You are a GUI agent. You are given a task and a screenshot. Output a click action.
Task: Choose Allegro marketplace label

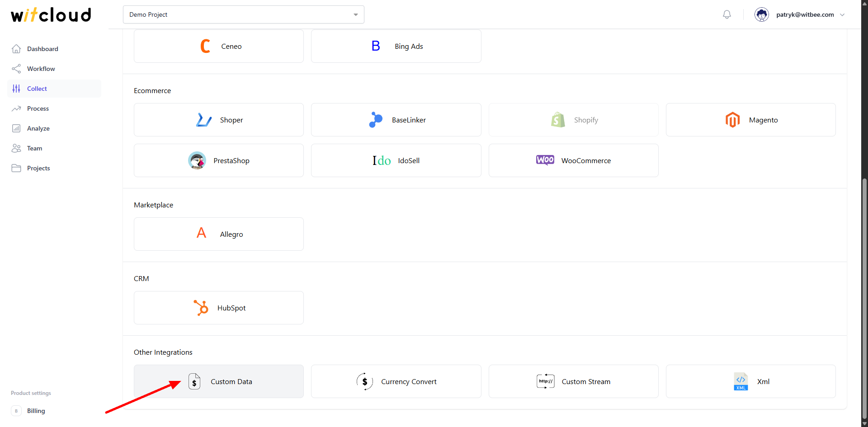tap(231, 234)
